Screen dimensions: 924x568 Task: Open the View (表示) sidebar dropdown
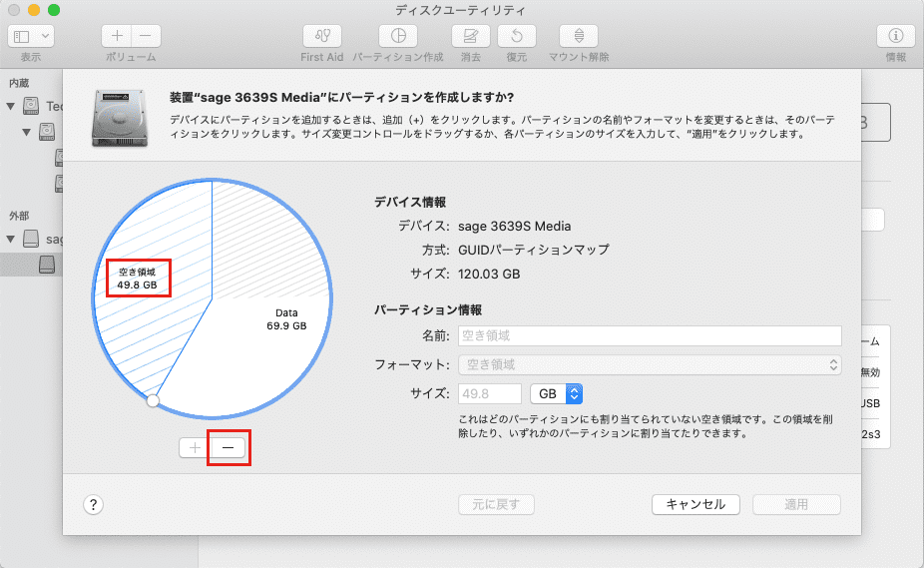point(31,36)
